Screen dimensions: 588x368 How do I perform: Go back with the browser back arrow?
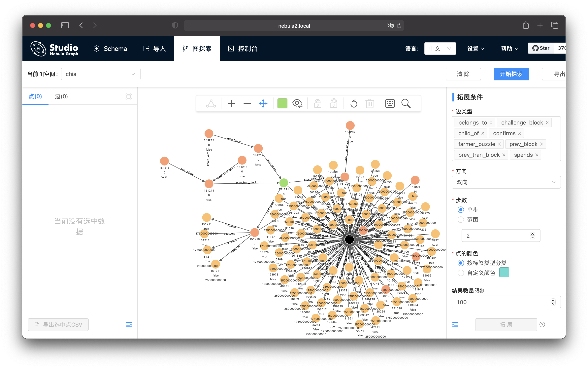[x=81, y=25]
